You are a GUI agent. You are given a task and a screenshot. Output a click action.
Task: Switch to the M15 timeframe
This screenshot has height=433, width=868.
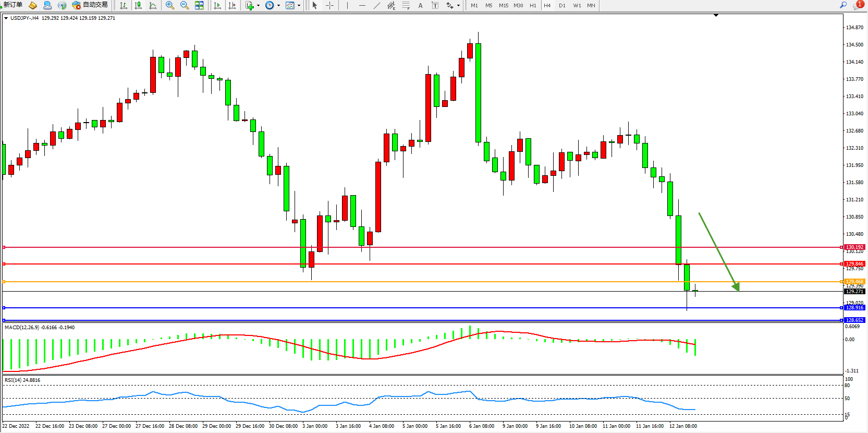pos(503,5)
